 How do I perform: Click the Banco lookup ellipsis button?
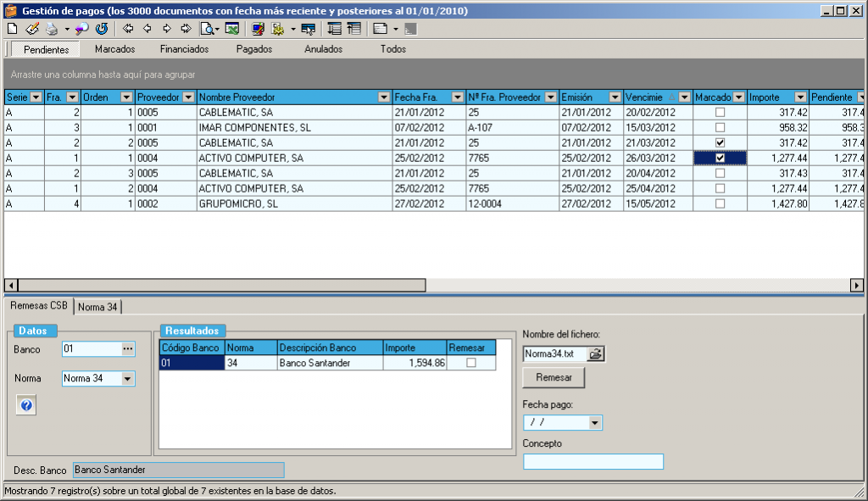[x=128, y=349]
